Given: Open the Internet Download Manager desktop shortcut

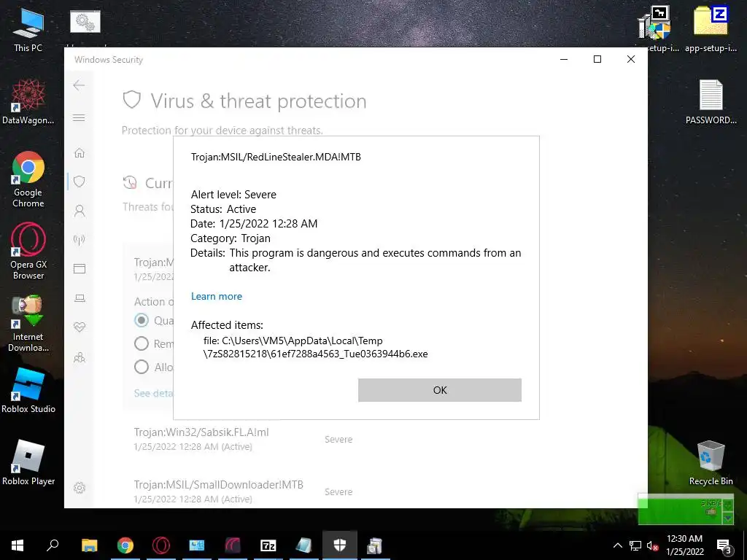Looking at the screenshot, I should coord(28,324).
